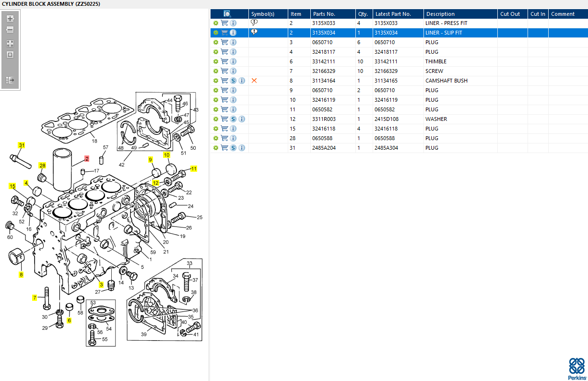Image resolution: width=588 pixels, height=381 pixels.
Task: Click the list export arrow icon
Action: [10, 80]
